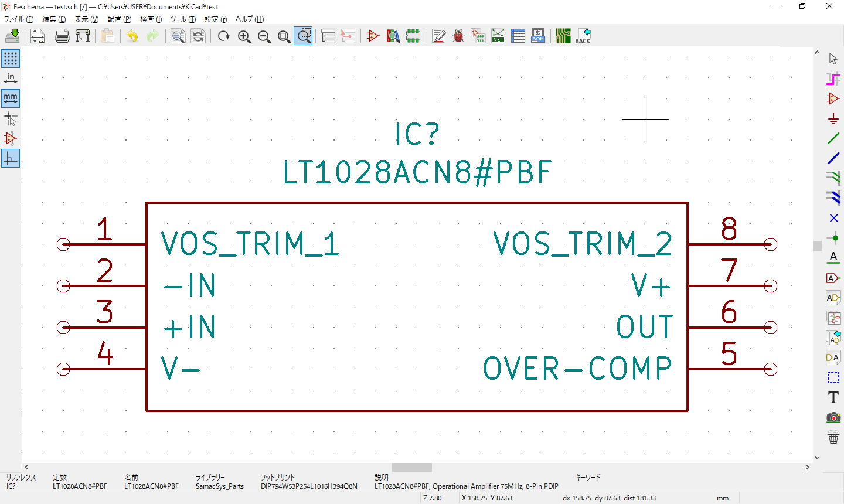
Task: Open Pcbnew from the toolbar
Action: 563,36
